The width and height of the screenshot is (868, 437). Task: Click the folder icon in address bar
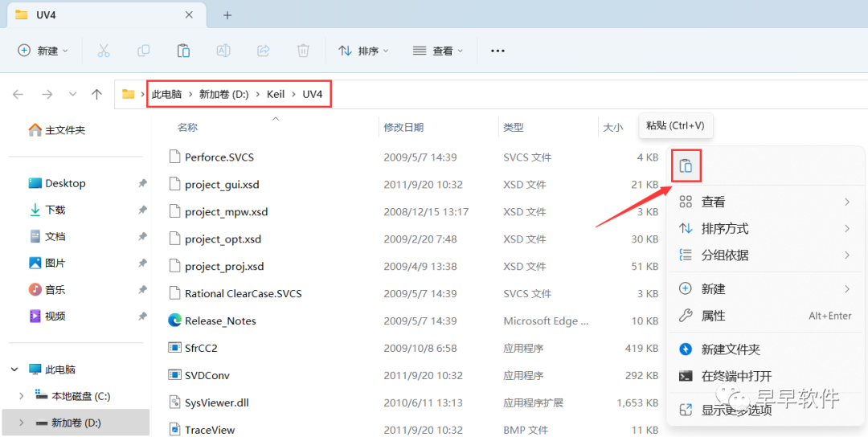click(x=129, y=94)
